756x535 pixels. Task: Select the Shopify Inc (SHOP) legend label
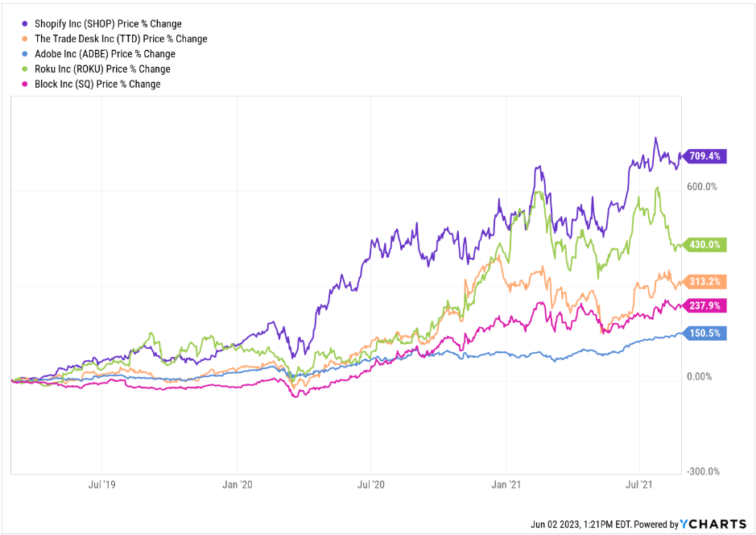click(x=108, y=24)
